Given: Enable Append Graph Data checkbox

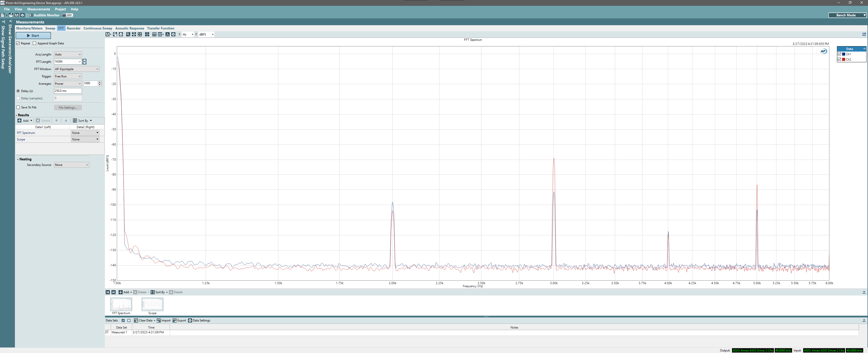Looking at the screenshot, I should pos(35,43).
